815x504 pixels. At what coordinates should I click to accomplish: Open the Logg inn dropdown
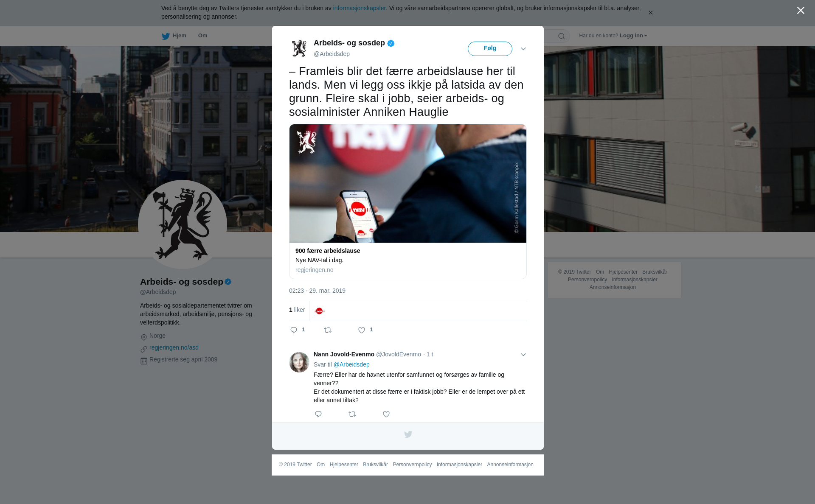click(633, 36)
